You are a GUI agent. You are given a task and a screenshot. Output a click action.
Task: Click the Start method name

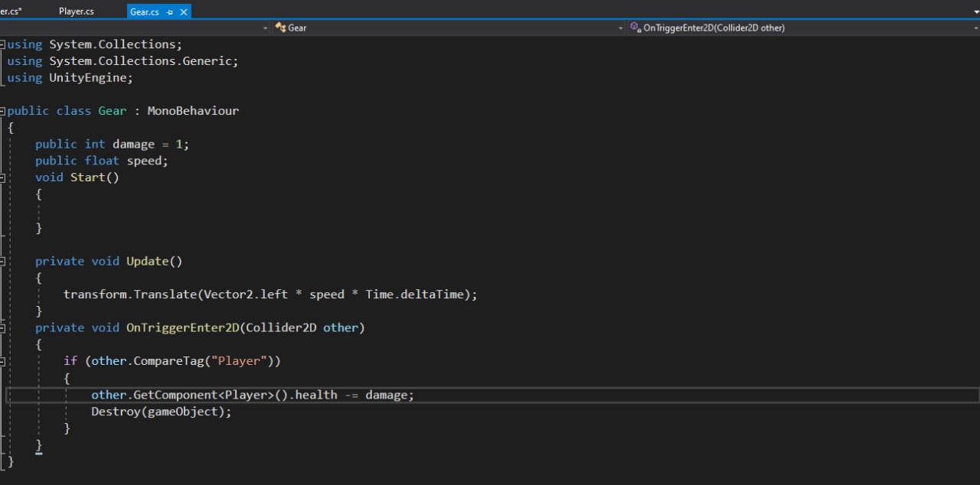pyautogui.click(x=88, y=177)
